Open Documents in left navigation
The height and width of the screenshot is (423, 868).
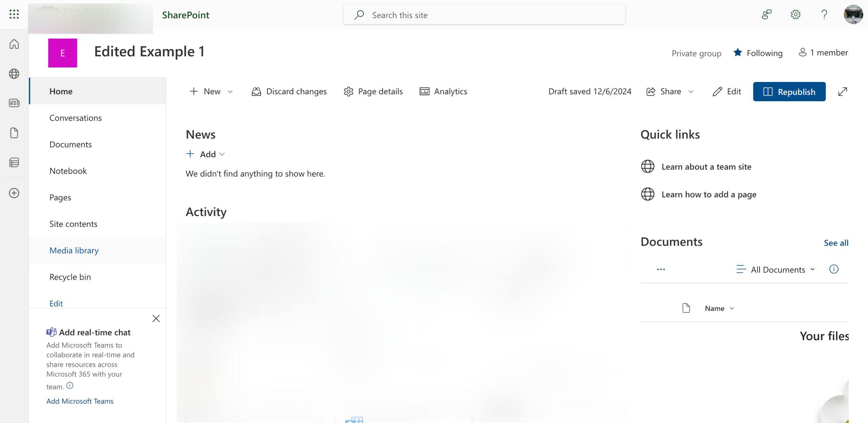pos(98,144)
